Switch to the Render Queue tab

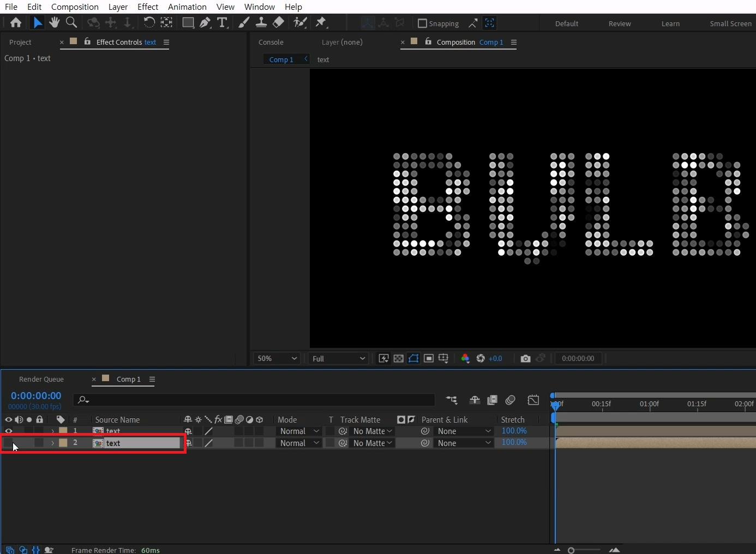click(x=41, y=379)
